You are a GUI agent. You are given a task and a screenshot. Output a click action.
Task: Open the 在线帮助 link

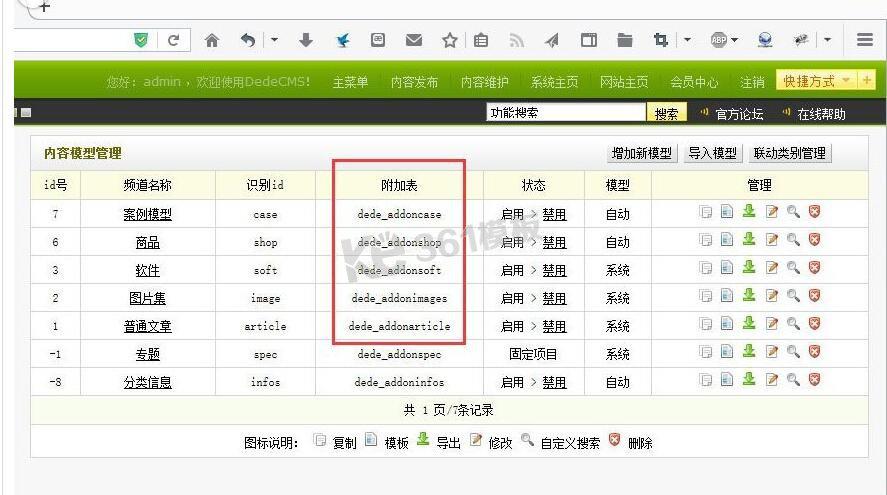[821, 114]
